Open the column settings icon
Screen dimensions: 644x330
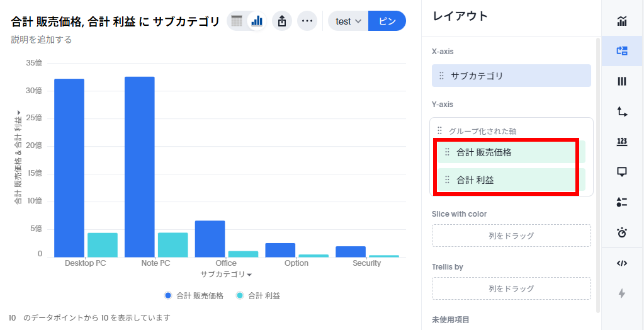tap(622, 81)
